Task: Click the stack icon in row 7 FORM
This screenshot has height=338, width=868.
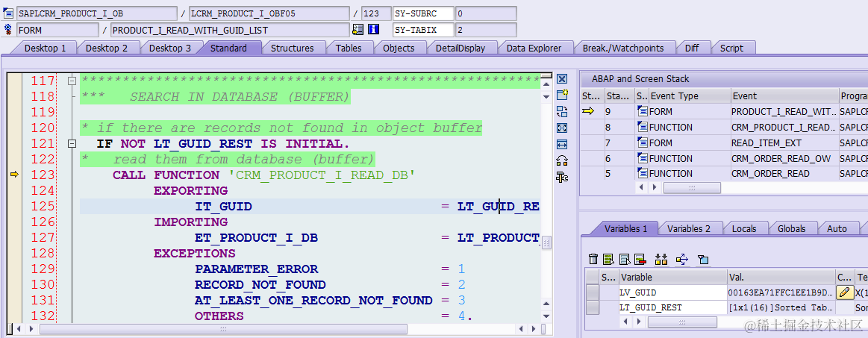Action: (642, 143)
